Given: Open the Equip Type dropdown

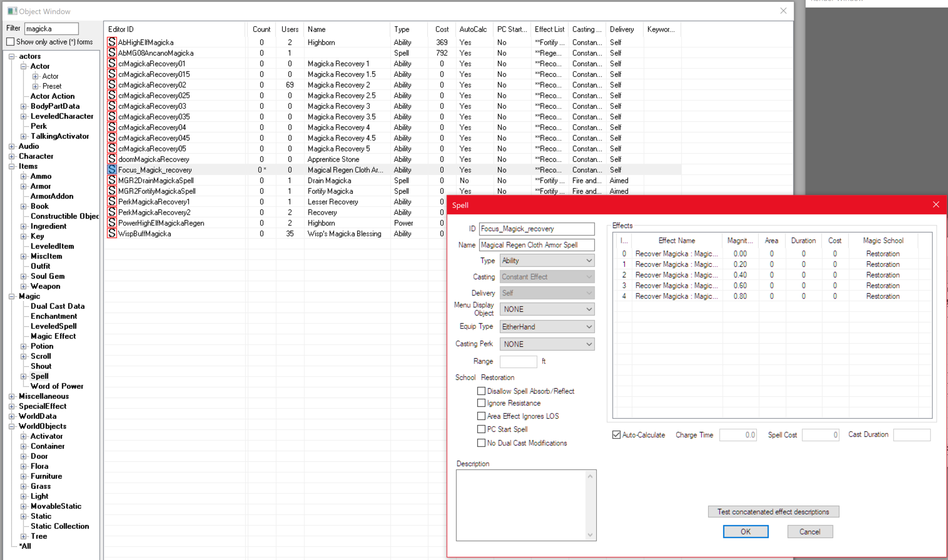Looking at the screenshot, I should [547, 327].
